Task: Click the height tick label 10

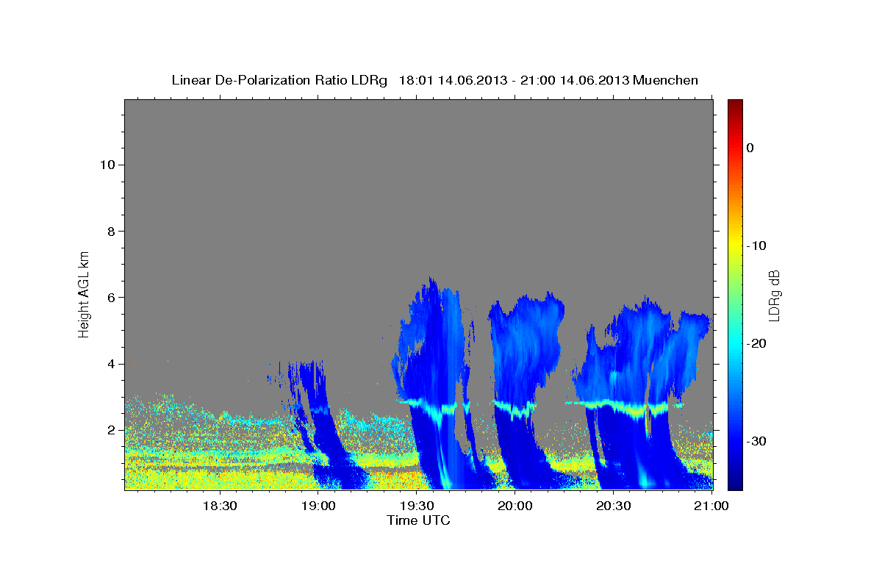Action: [x=107, y=165]
